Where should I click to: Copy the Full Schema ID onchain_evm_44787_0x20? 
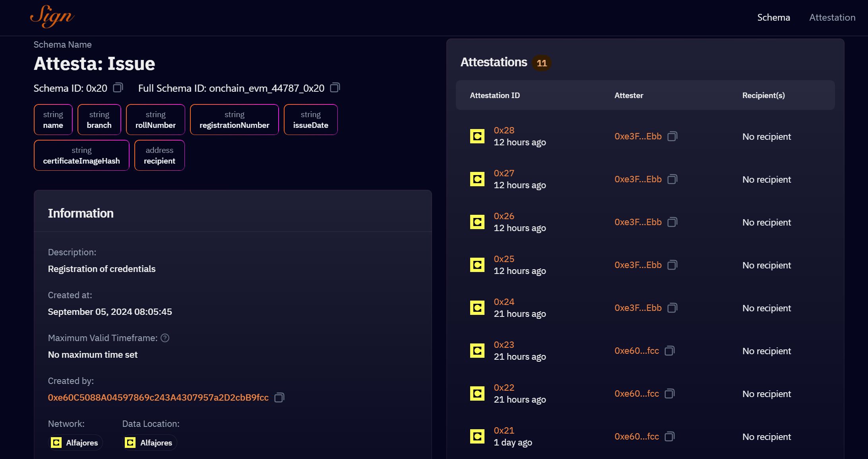pos(335,87)
